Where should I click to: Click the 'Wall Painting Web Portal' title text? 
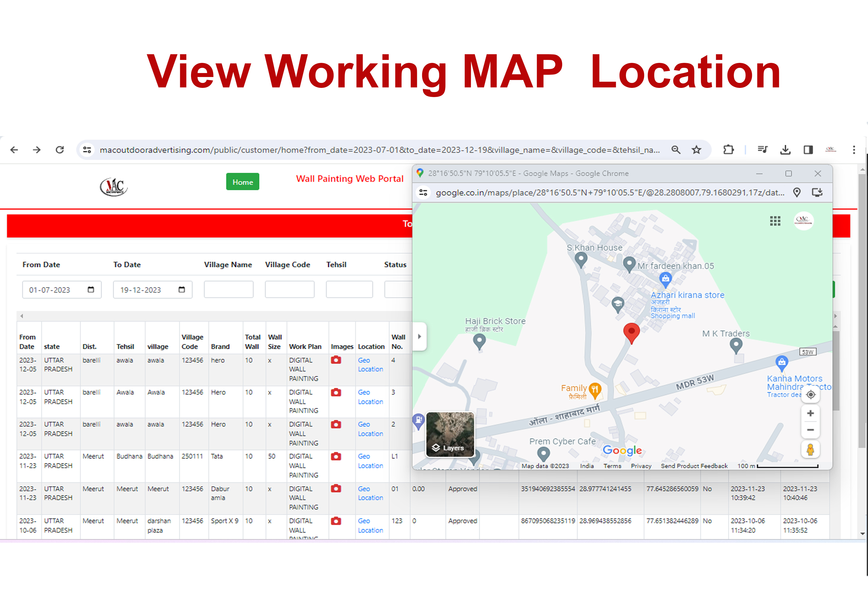(x=350, y=179)
